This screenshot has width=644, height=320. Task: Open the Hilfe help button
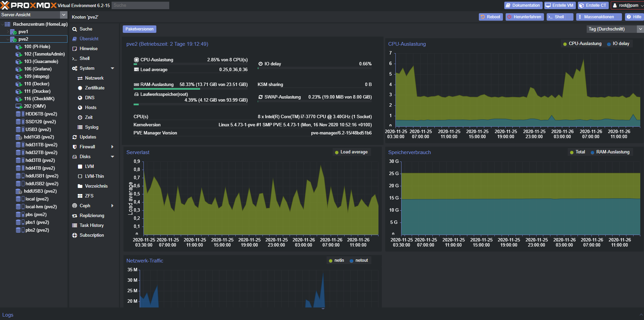tap(634, 17)
